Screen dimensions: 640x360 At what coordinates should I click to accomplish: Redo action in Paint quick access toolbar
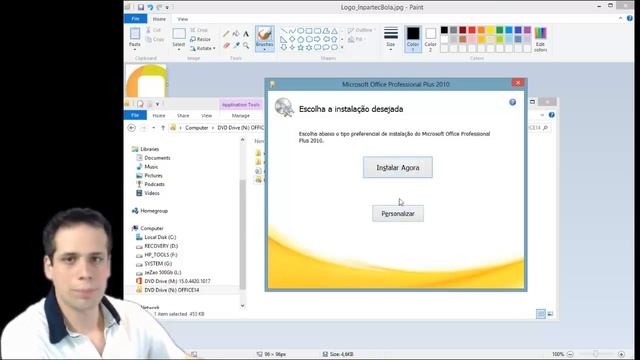(159, 7)
